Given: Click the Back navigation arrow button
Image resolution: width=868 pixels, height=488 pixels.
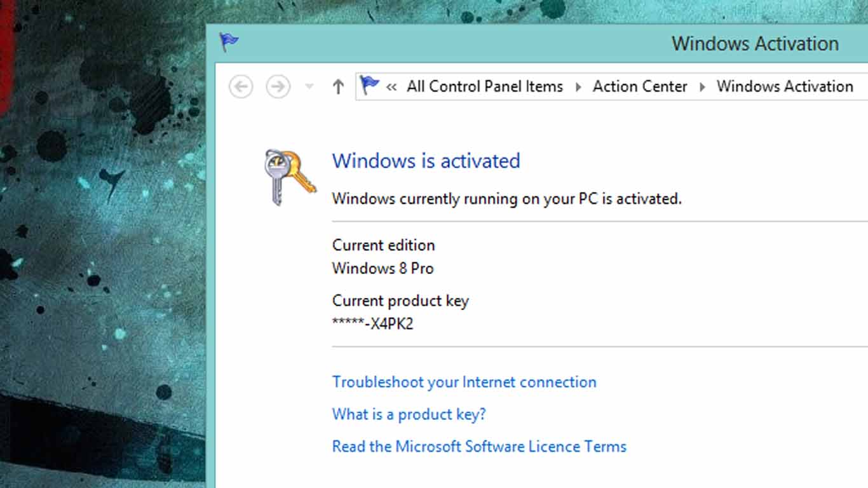Looking at the screenshot, I should 241,86.
